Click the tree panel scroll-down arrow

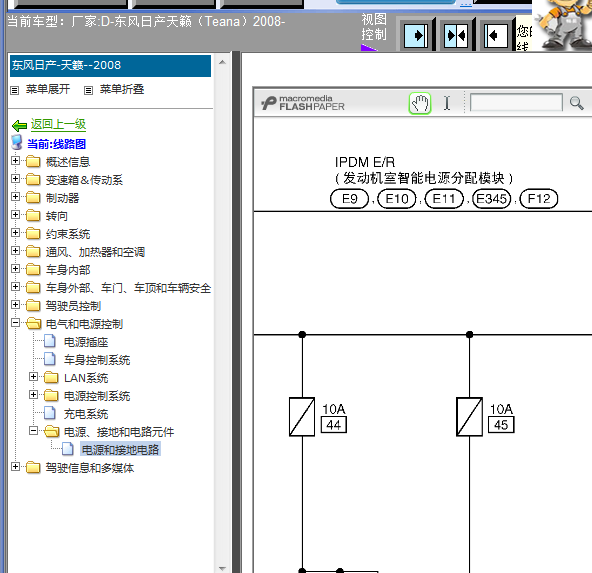coord(222,568)
